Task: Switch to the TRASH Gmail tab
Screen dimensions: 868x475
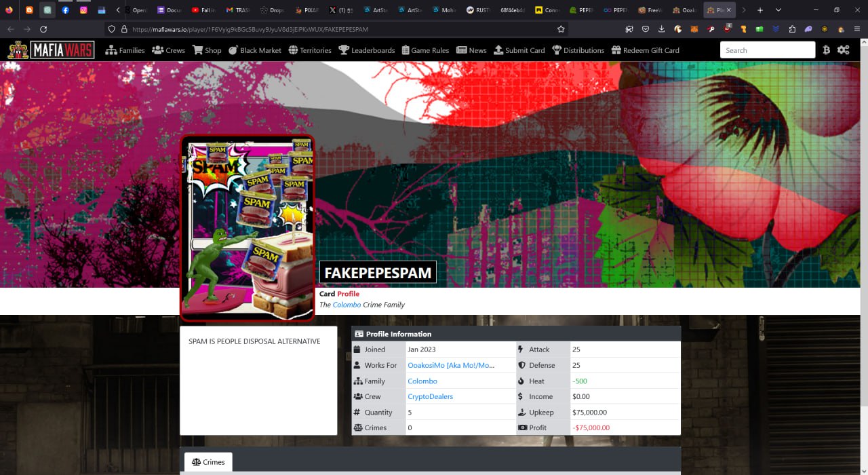Action: 238,10
